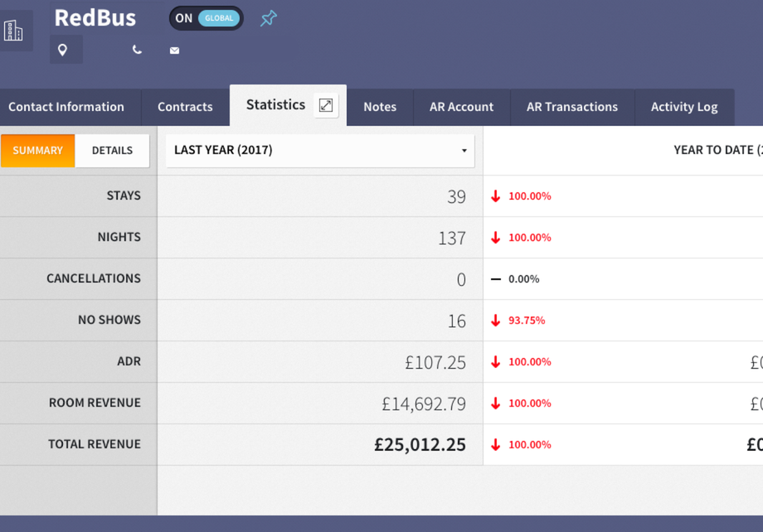This screenshot has width=763, height=532.
Task: Open the AR Transactions tab
Action: [572, 107]
